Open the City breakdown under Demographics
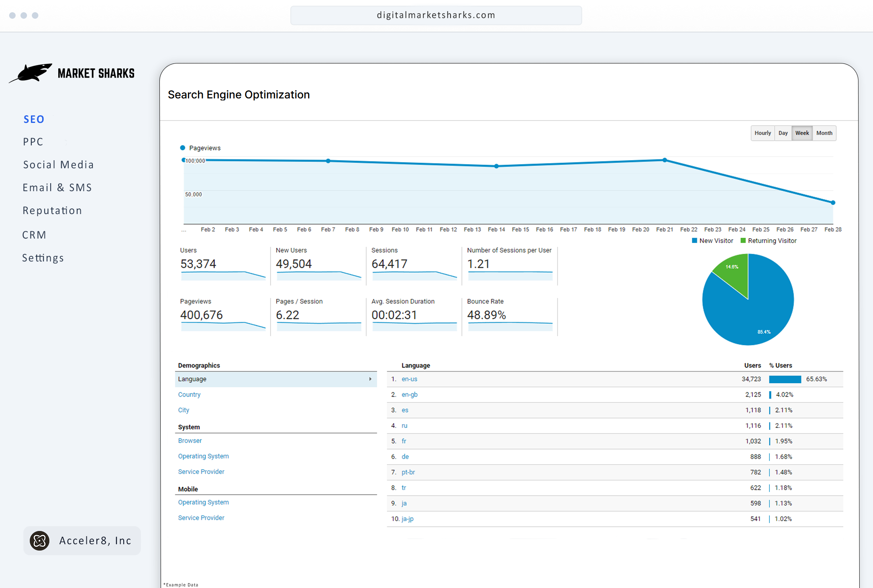Screen dimensions: 873x588 point(184,410)
